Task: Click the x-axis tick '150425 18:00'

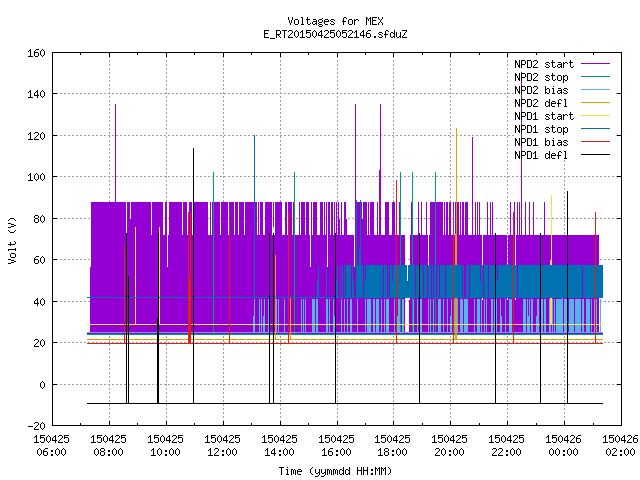Action: (x=393, y=446)
